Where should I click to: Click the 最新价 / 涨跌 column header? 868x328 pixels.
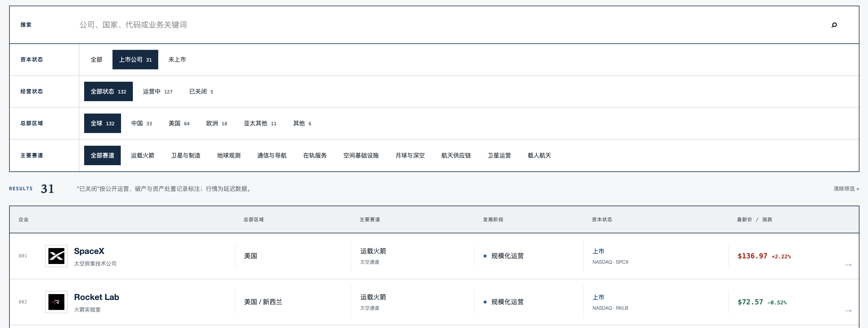point(754,219)
